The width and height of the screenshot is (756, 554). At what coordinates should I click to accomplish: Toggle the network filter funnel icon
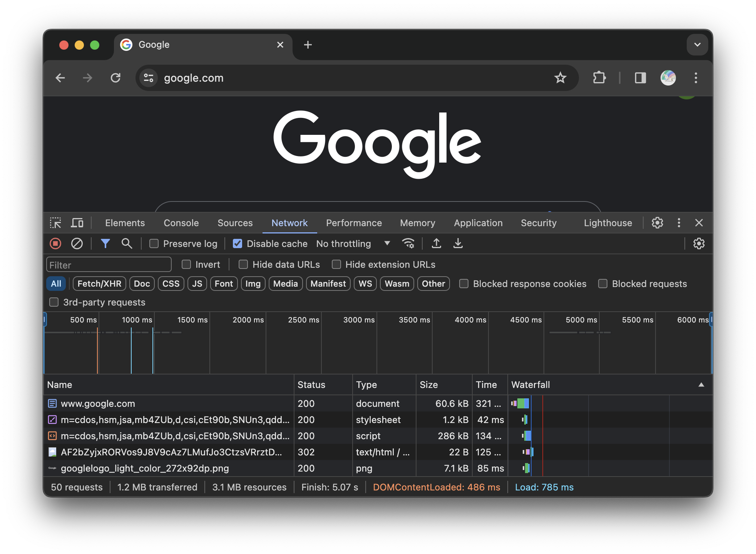click(105, 243)
